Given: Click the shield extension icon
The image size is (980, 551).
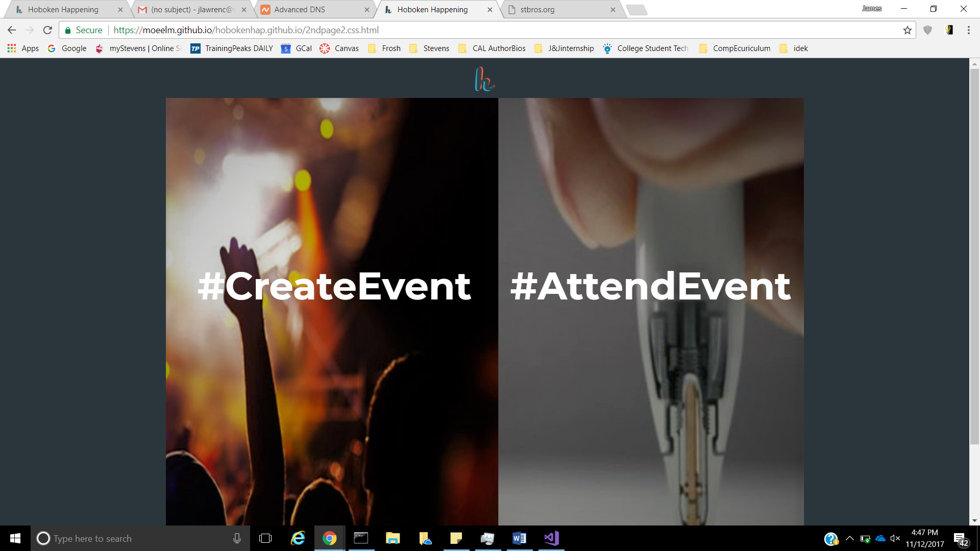Looking at the screenshot, I should (927, 30).
